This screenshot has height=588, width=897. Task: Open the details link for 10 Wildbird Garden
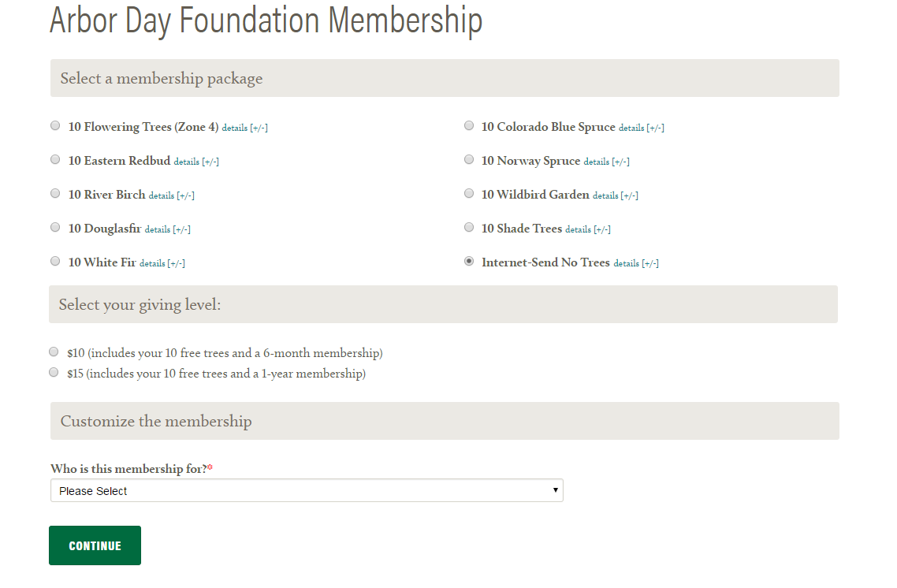[616, 196]
